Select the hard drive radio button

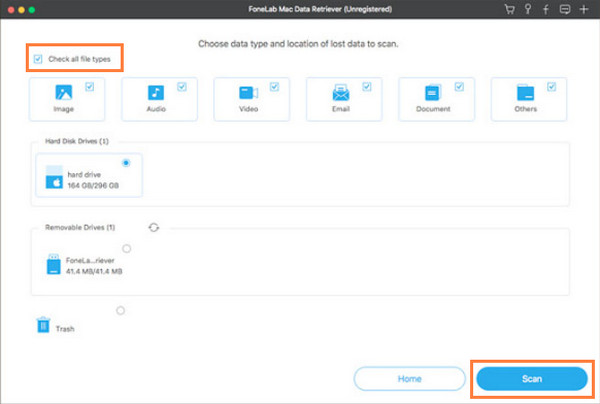pos(126,163)
